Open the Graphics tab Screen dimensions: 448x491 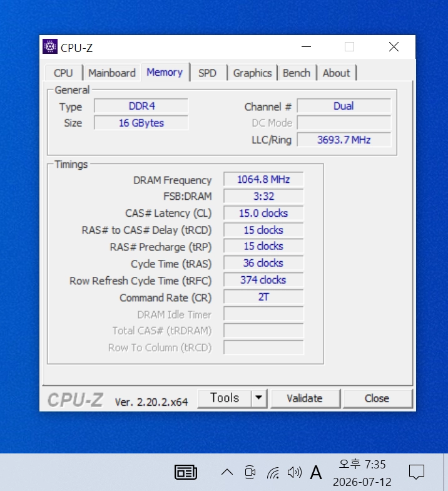(253, 73)
